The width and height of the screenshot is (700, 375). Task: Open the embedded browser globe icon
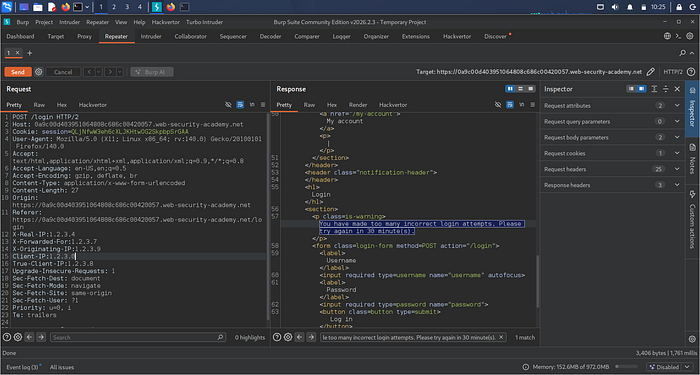(667, 36)
